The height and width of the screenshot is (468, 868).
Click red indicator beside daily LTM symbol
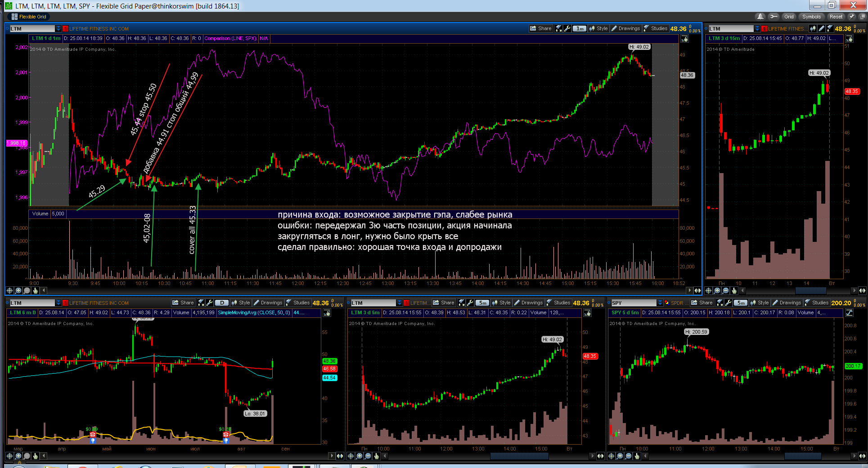65,303
